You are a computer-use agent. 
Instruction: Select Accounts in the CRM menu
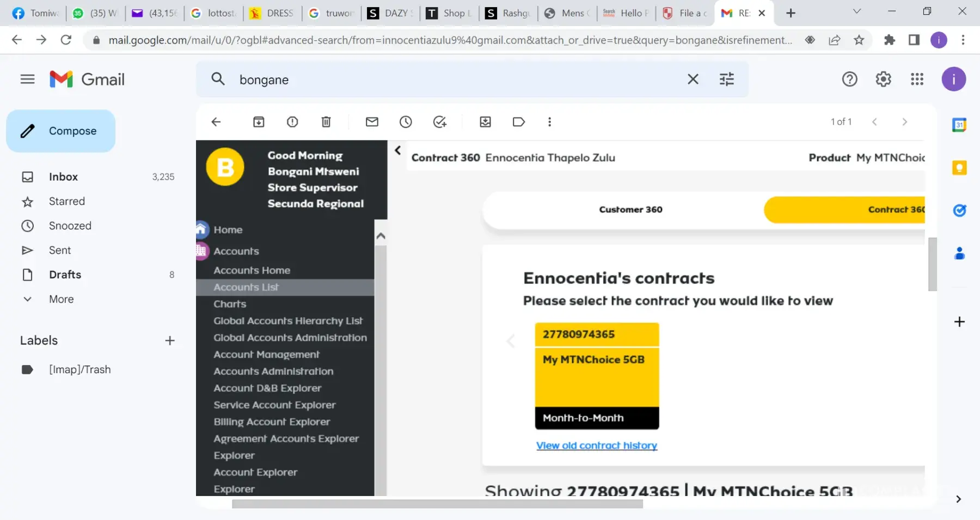click(x=236, y=251)
